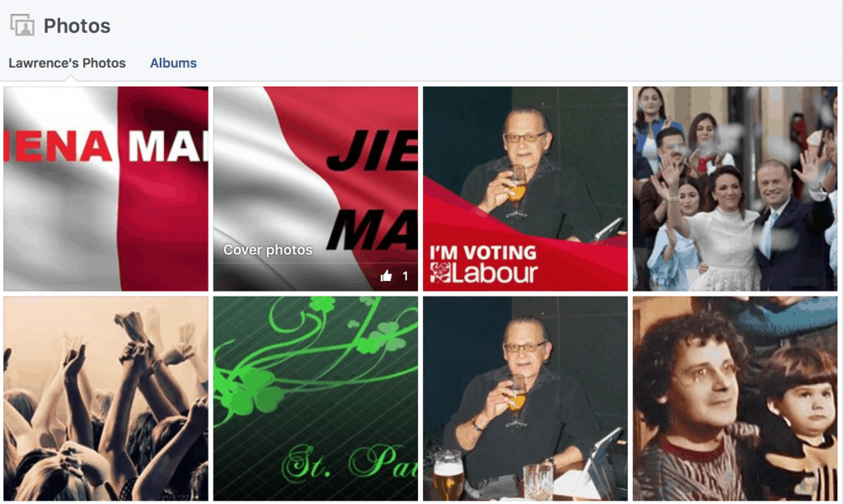
Task: Open the IENA MA flag photo thumbnail
Action: [106, 189]
